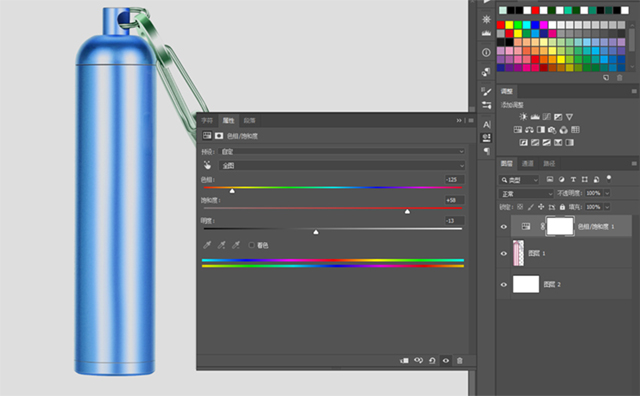Toggle lock transparent pixels
The width and height of the screenshot is (640, 396).
[520, 207]
